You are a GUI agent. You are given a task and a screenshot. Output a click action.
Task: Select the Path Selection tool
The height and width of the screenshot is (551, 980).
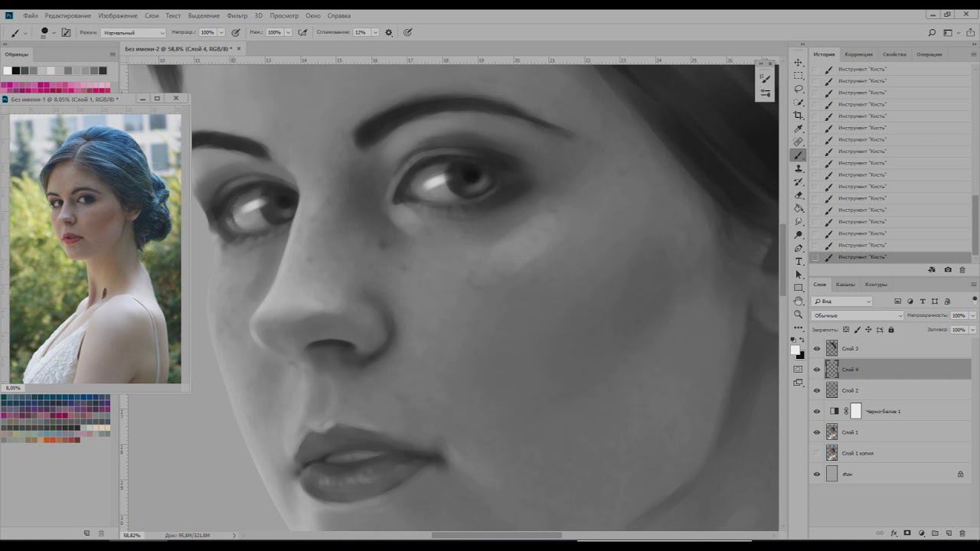click(799, 274)
